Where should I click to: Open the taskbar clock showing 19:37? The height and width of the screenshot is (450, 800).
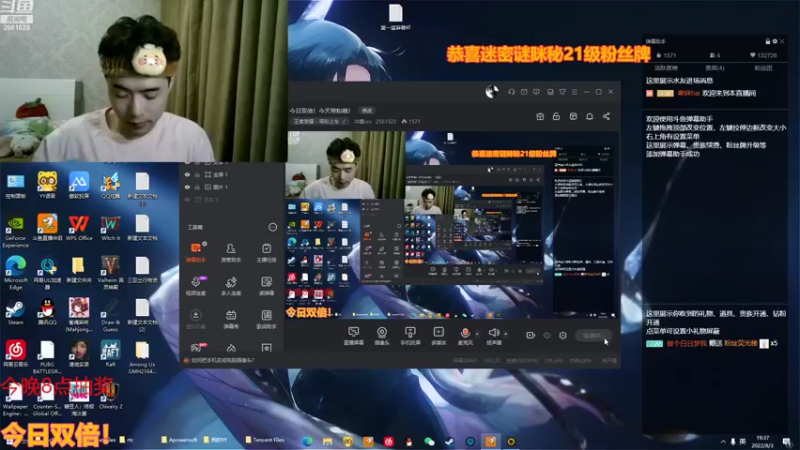point(763,441)
